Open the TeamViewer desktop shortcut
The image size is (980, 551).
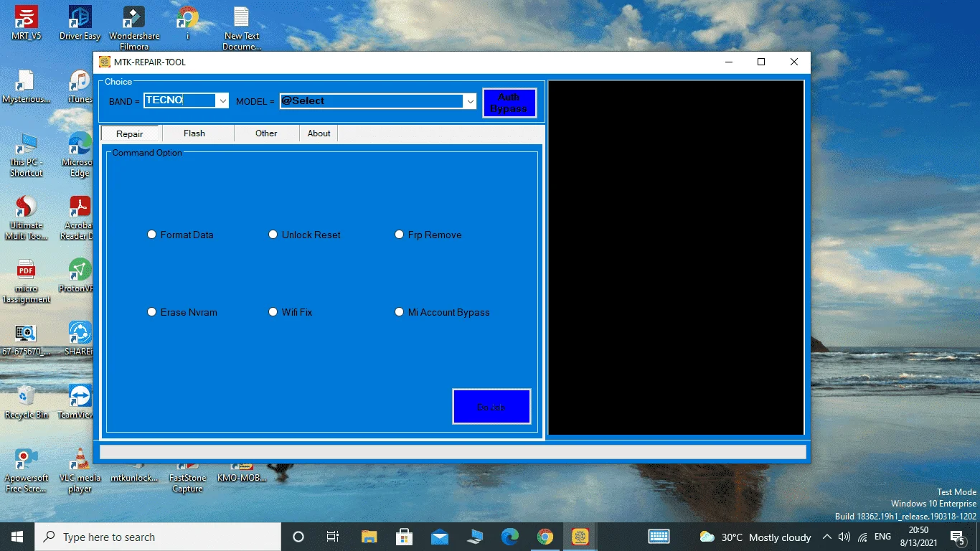[77, 402]
